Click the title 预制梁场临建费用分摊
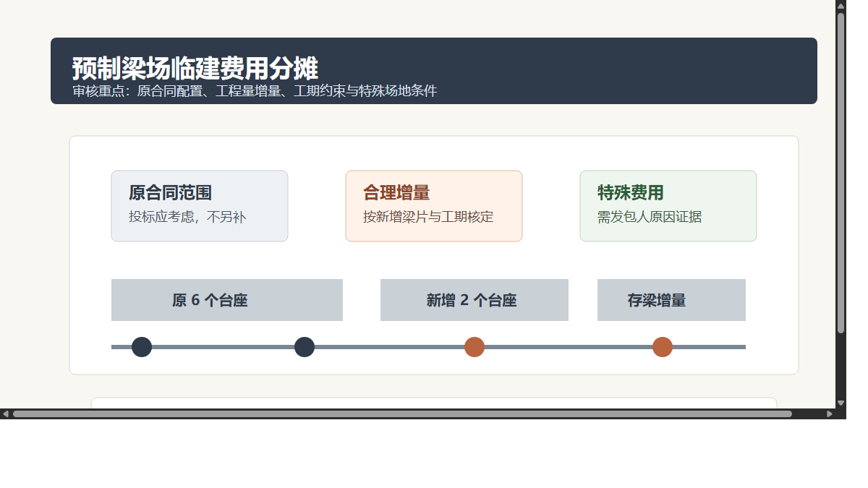The width and height of the screenshot is (868, 488). tap(195, 69)
